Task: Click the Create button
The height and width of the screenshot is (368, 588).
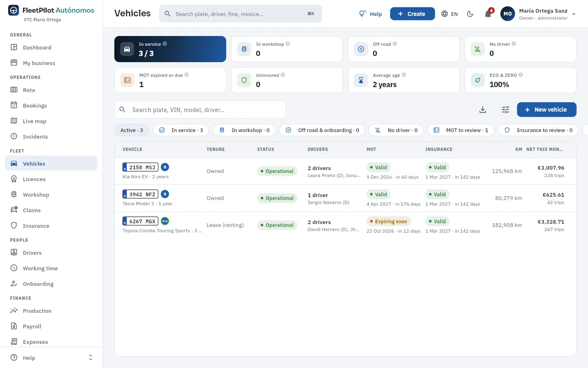Action: [412, 14]
